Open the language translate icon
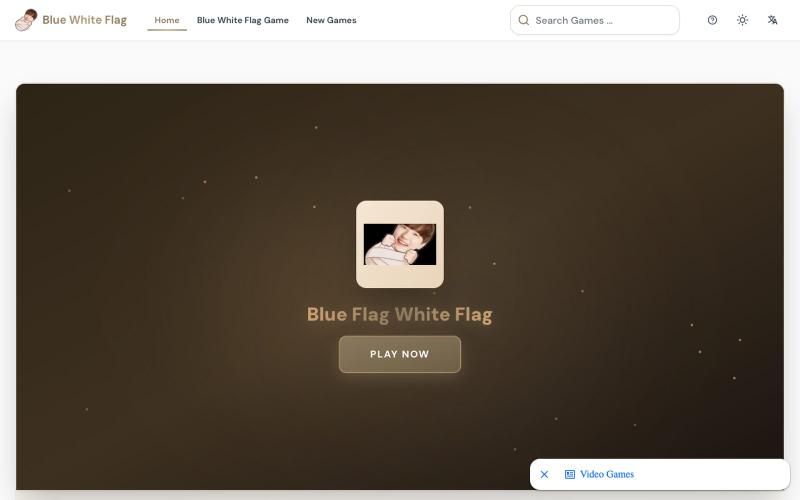This screenshot has width=800, height=500. [772, 20]
